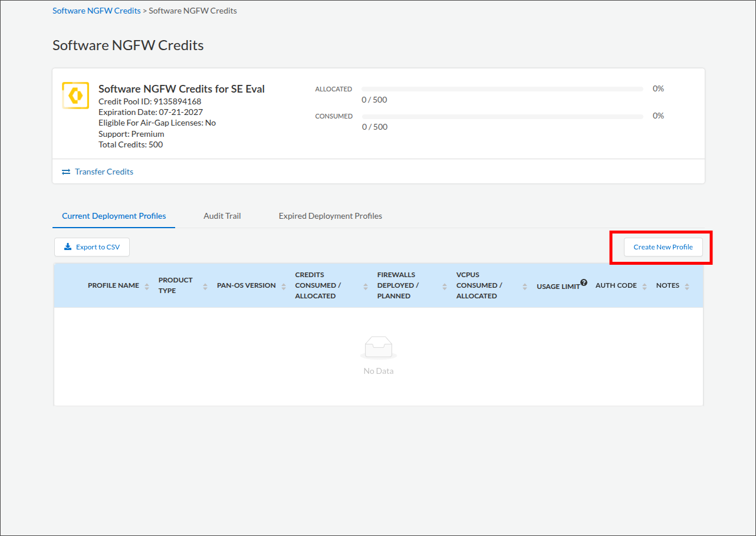Click the yellow credit pool logo icon
The width and height of the screenshot is (756, 536).
point(75,96)
